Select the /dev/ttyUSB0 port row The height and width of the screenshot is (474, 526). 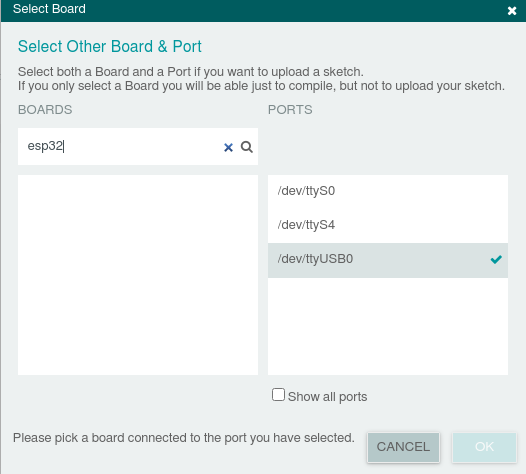pos(388,260)
